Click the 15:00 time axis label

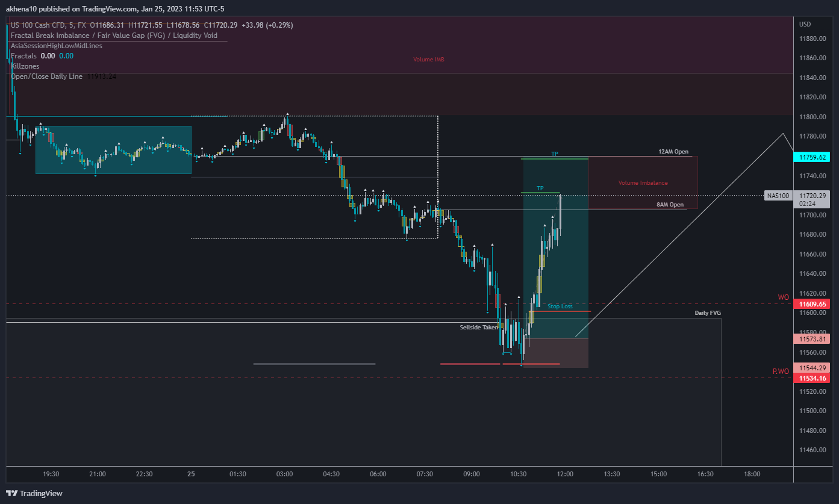tap(658, 474)
